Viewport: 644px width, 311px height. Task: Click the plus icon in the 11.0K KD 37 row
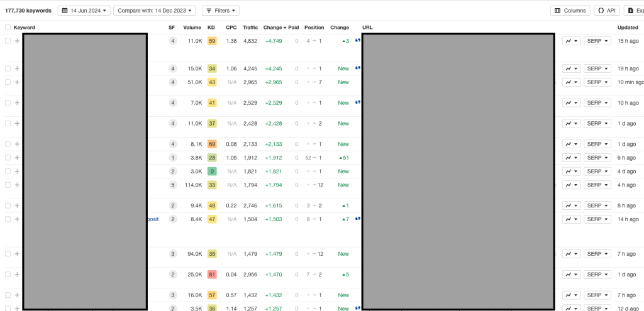[x=17, y=124]
